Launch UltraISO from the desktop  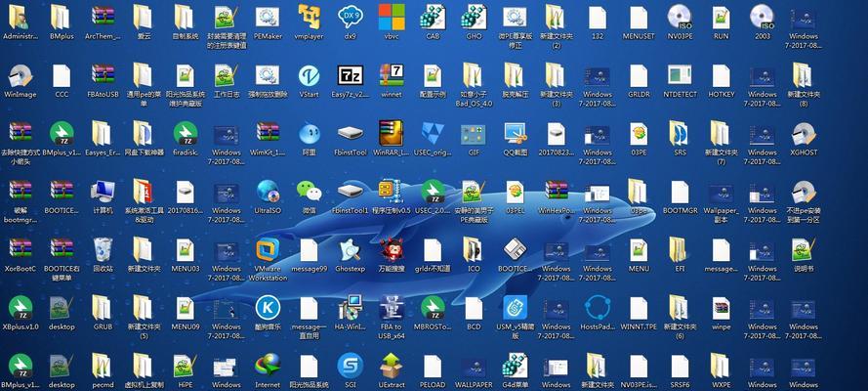click(x=268, y=193)
